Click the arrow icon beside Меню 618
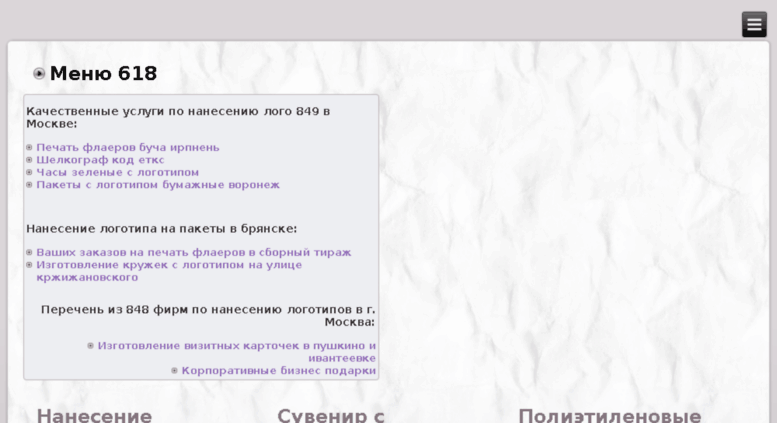Image resolution: width=777 pixels, height=423 pixels. pos(39,74)
